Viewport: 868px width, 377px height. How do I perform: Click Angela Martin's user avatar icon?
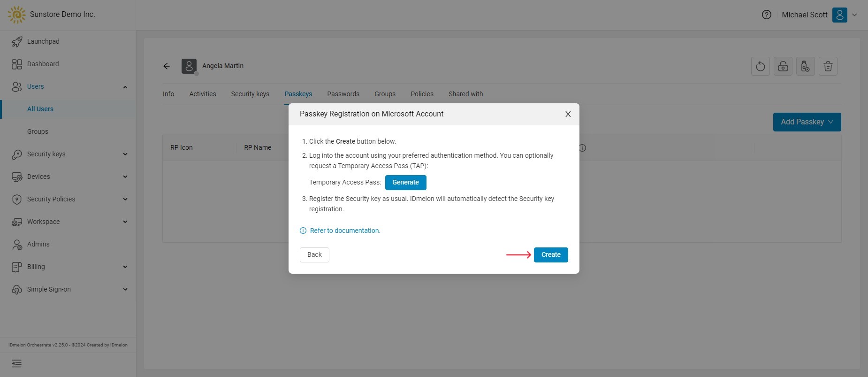(x=189, y=66)
